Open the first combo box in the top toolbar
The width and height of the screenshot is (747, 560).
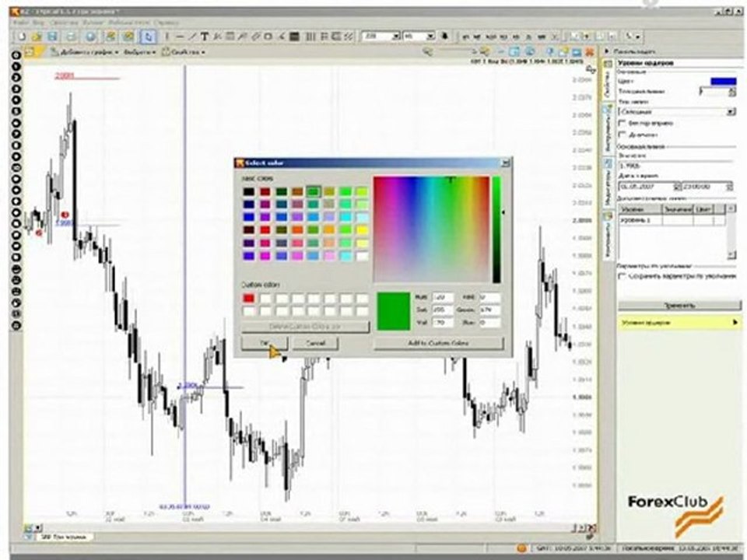(x=395, y=37)
